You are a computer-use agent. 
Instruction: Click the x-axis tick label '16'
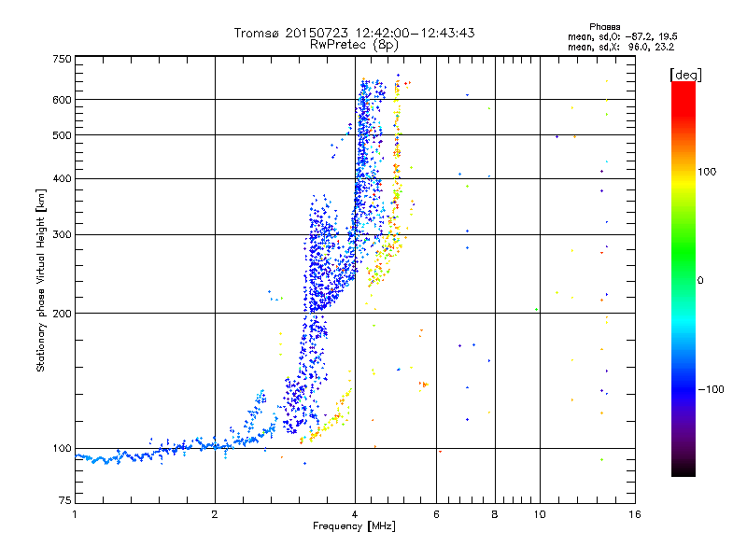tap(635, 514)
